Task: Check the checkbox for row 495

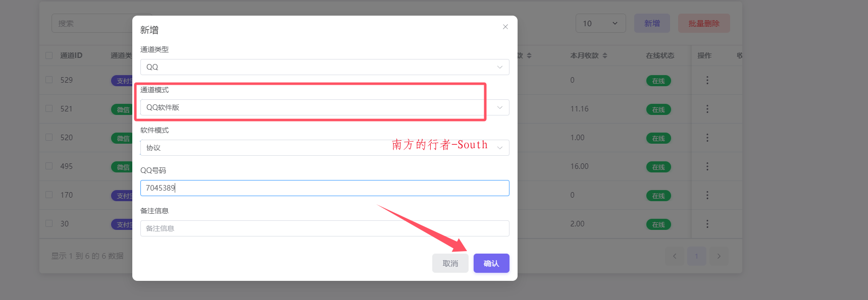Action: [49, 166]
